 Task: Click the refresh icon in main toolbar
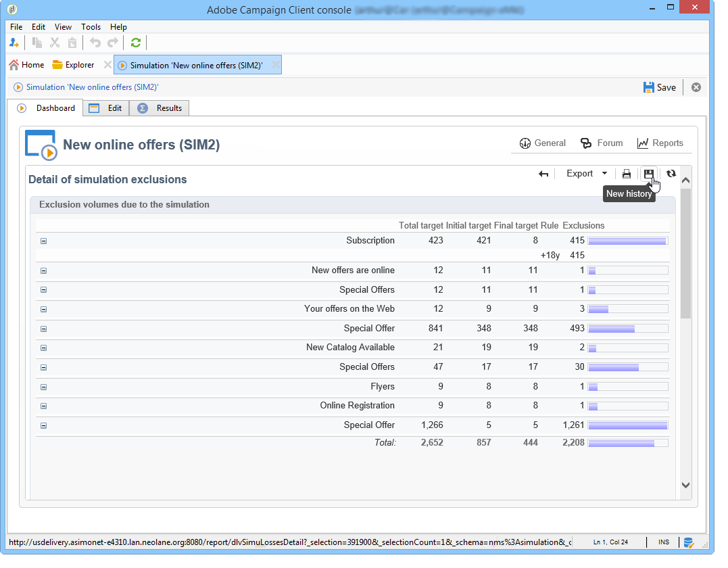(136, 43)
